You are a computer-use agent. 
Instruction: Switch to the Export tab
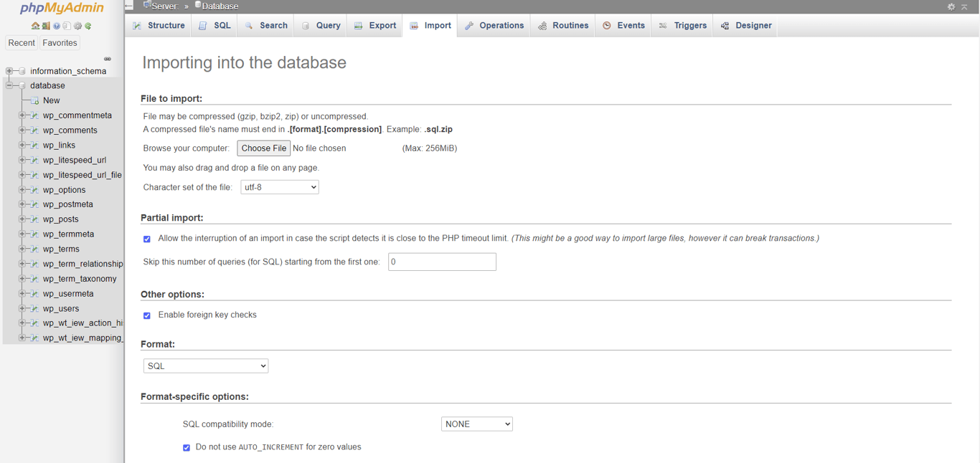coord(374,25)
